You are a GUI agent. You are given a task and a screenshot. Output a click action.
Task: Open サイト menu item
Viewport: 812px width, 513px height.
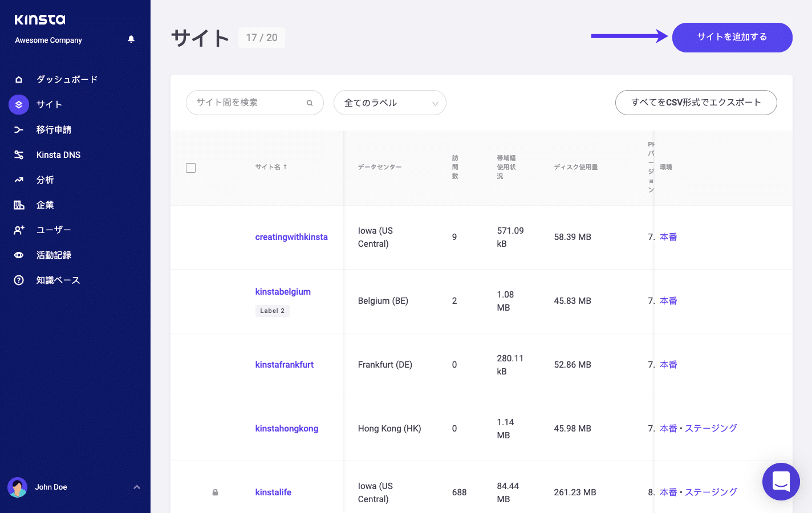(49, 104)
